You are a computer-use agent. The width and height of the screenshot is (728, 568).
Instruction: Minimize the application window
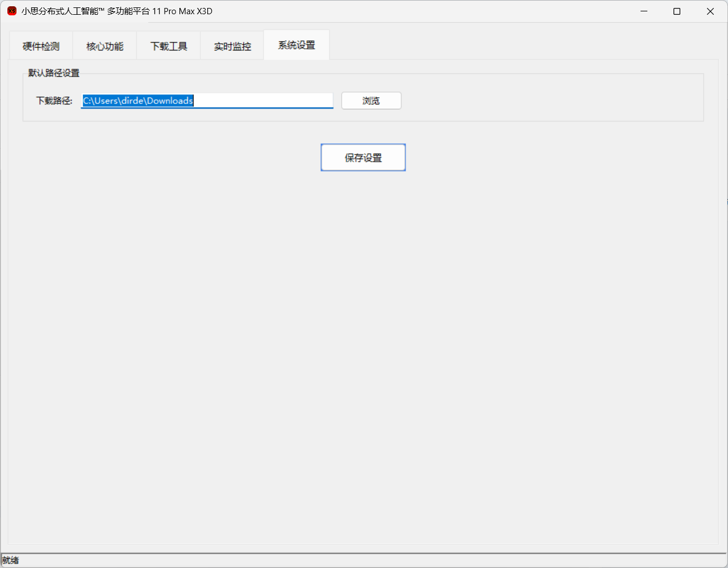click(644, 11)
